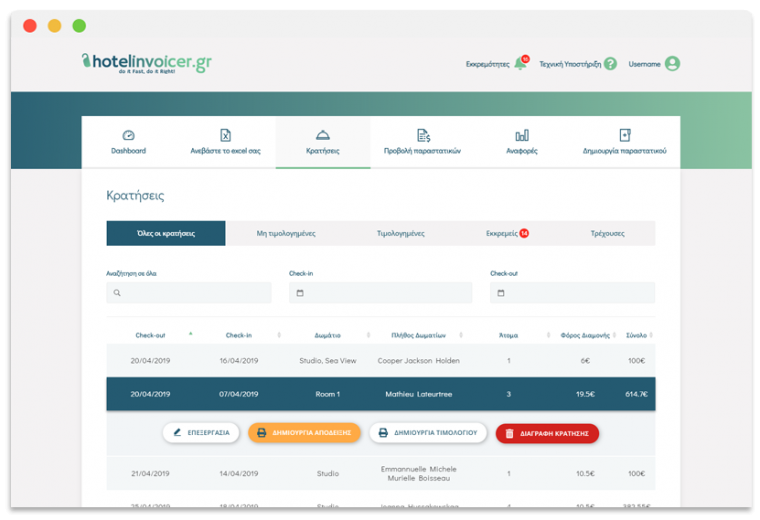Switch to Μη τιμολογημένες tab
760x520 pixels.
click(x=286, y=233)
